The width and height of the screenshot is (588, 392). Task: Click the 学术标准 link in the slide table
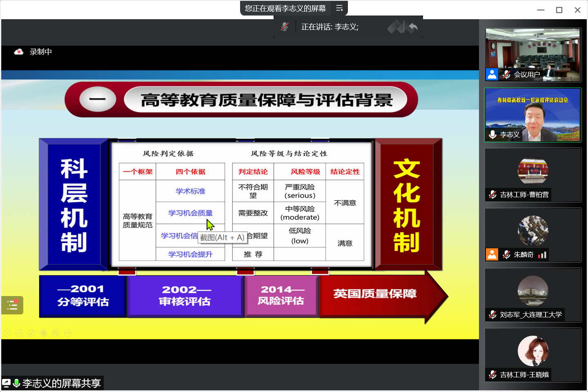pos(190,191)
